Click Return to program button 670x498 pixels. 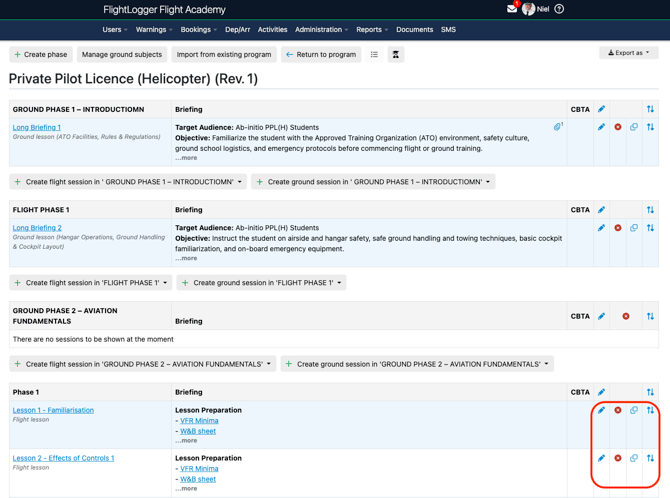[321, 54]
